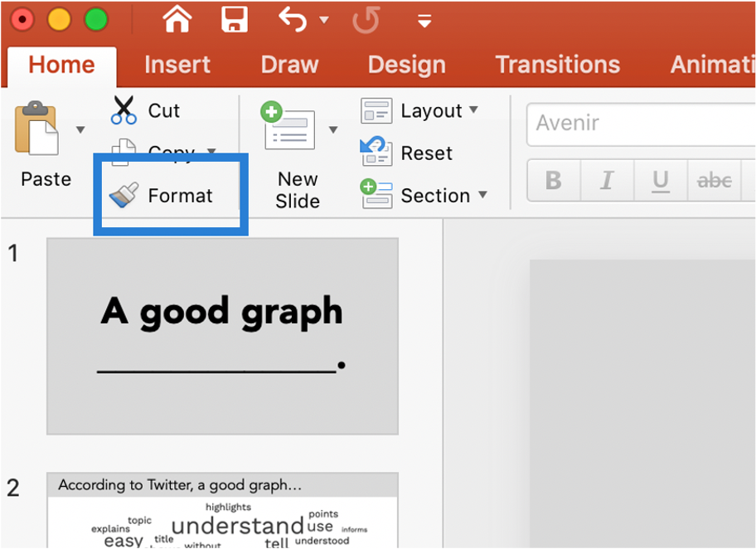Viewport: 756px width, 549px height.
Task: Click the Undo arrow icon
Action: coord(293,19)
